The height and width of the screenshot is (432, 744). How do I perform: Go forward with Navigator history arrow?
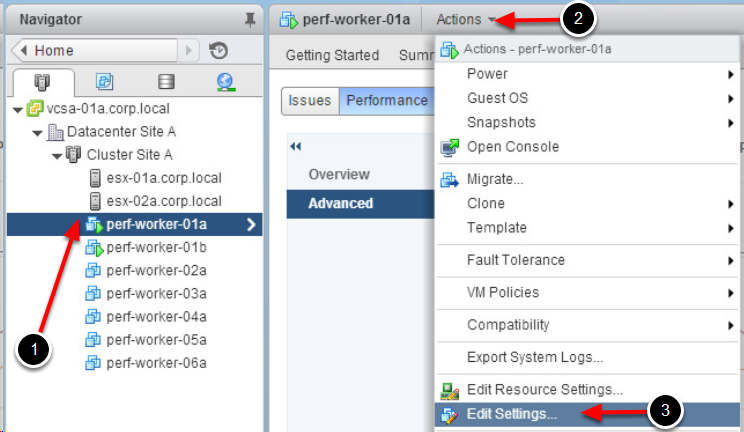tap(189, 50)
